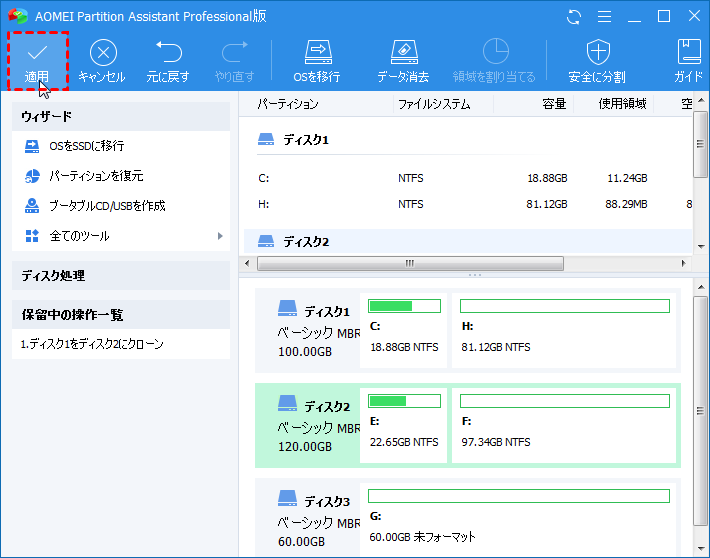
Task: Click the 保留中の操作一覧 header
Action: click(x=121, y=314)
